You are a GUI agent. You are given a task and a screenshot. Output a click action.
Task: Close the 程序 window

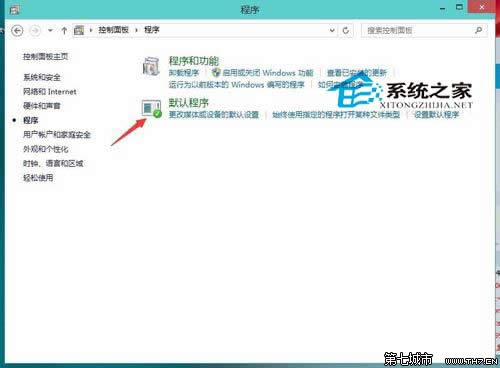coord(482,7)
